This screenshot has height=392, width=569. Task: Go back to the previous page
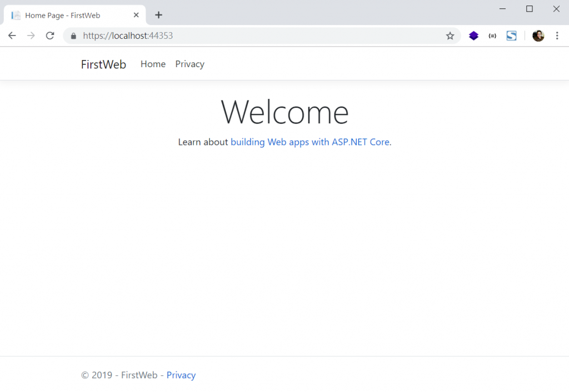click(12, 36)
